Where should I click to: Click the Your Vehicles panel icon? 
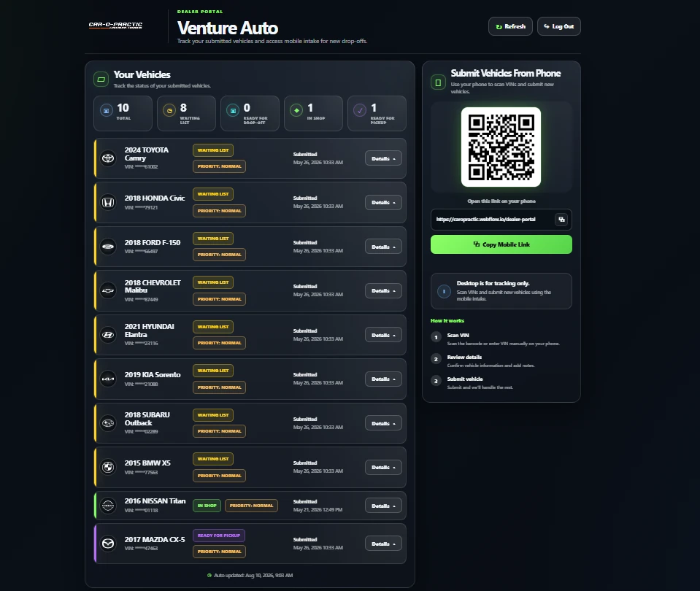pyautogui.click(x=101, y=80)
